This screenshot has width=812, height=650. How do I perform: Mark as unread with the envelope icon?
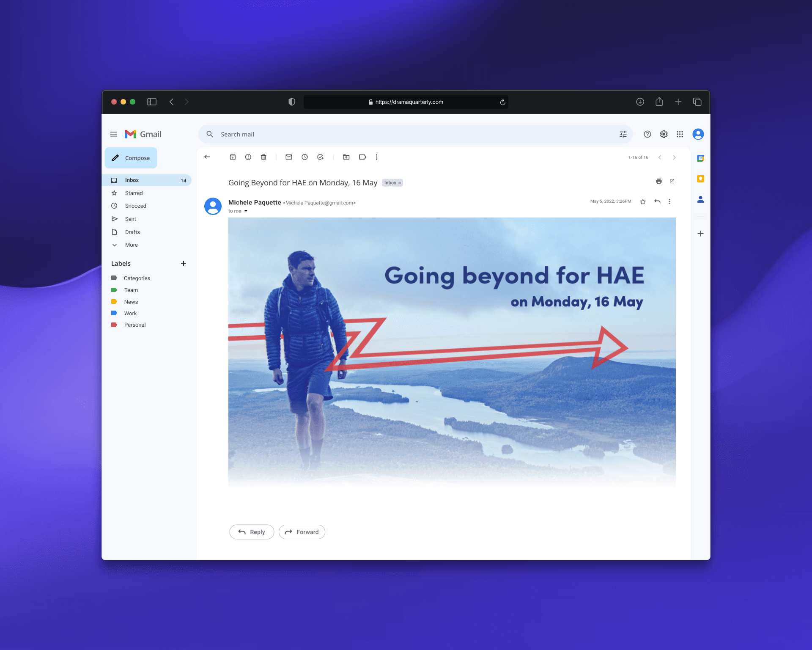289,157
